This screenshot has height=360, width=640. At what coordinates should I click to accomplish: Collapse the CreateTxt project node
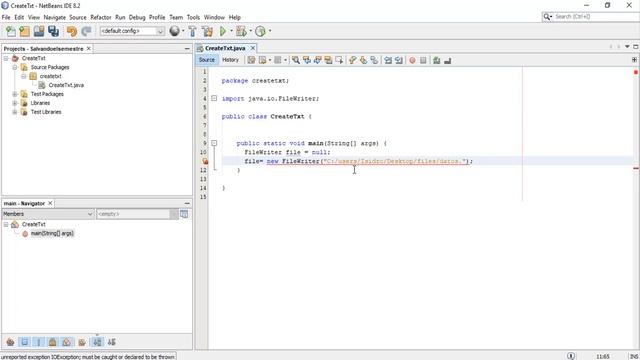[6, 58]
